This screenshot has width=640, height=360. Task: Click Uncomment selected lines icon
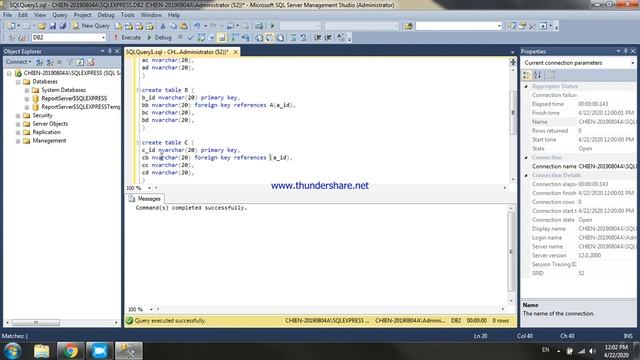(303, 38)
